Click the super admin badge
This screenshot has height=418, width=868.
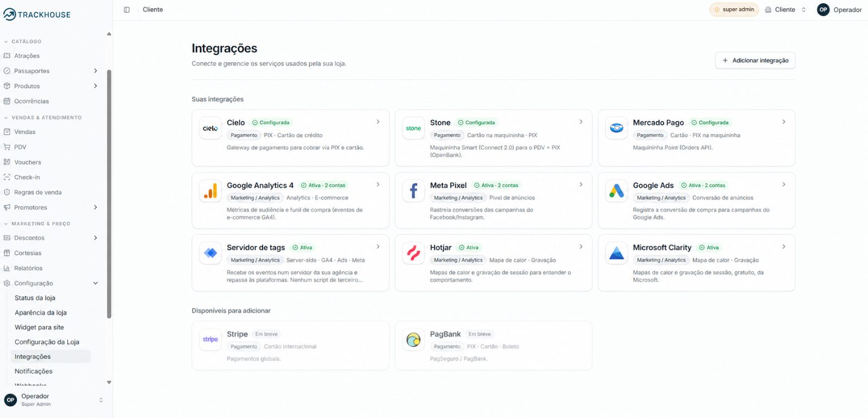pyautogui.click(x=734, y=10)
